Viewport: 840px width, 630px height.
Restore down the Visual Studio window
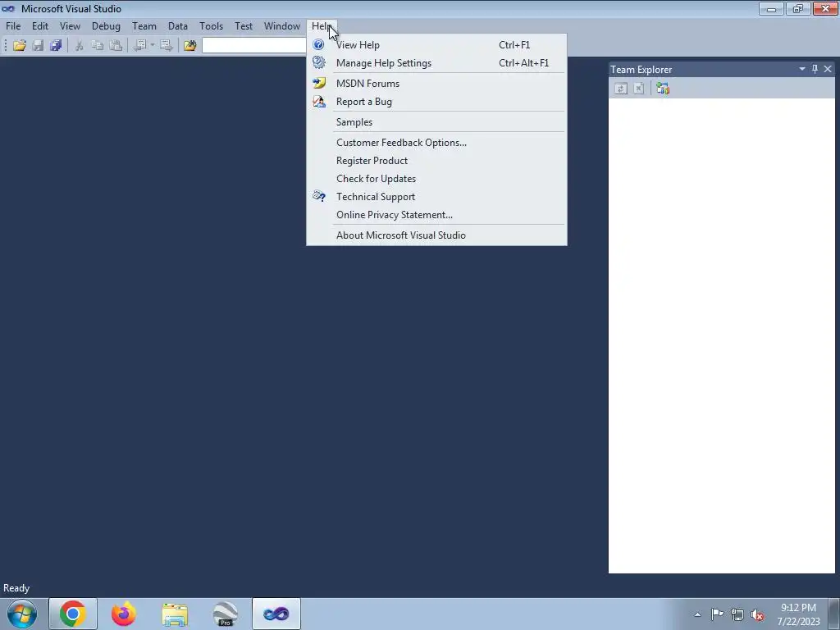point(798,8)
